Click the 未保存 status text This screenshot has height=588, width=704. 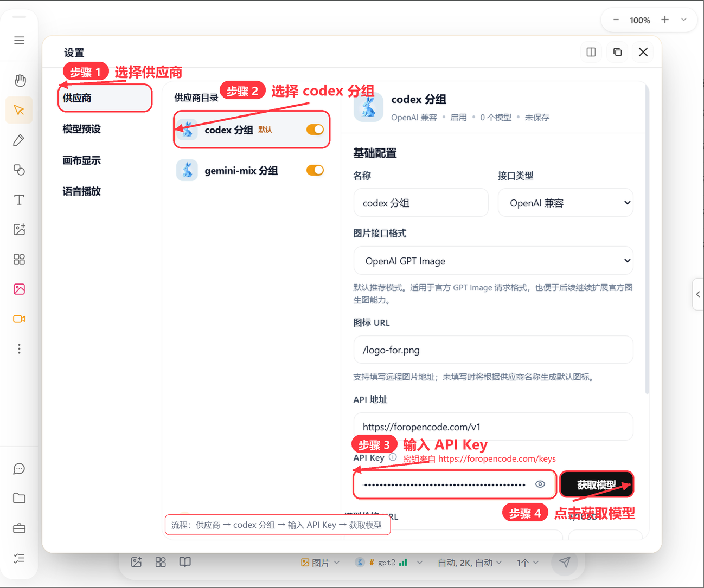[x=537, y=117]
